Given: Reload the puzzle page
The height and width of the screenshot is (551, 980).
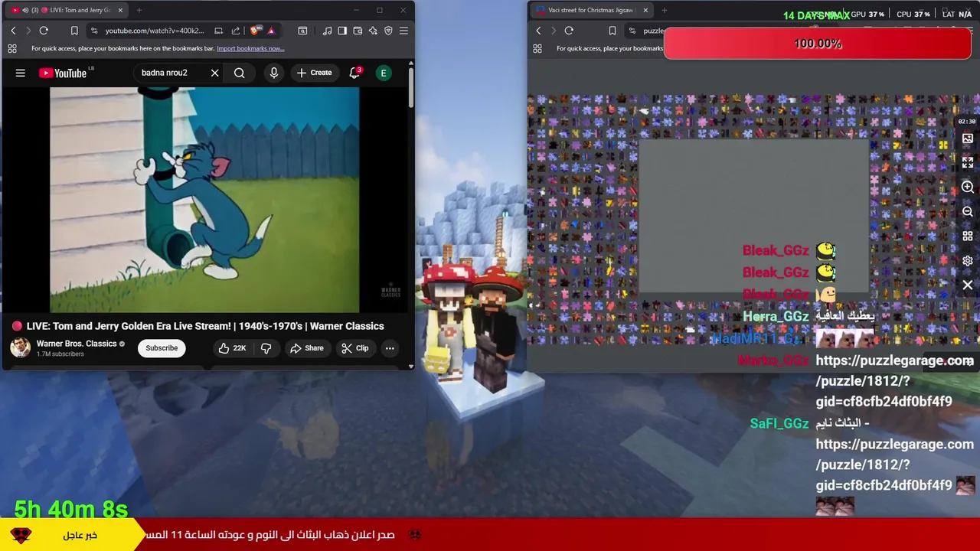Looking at the screenshot, I should (x=569, y=31).
